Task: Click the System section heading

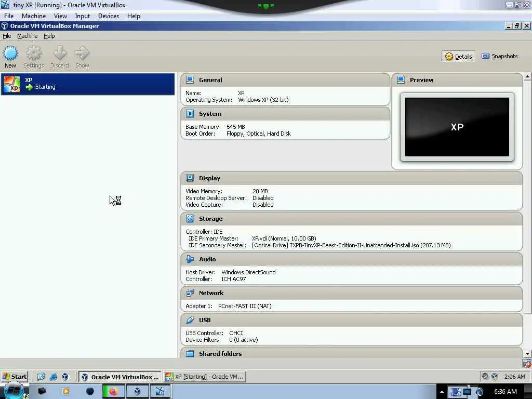Action: 210,114
